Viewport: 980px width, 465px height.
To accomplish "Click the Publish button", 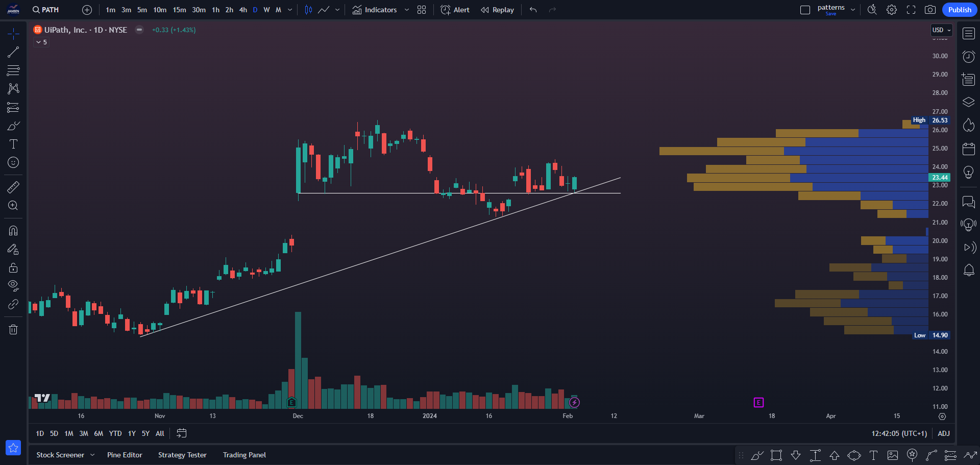I will point(960,10).
